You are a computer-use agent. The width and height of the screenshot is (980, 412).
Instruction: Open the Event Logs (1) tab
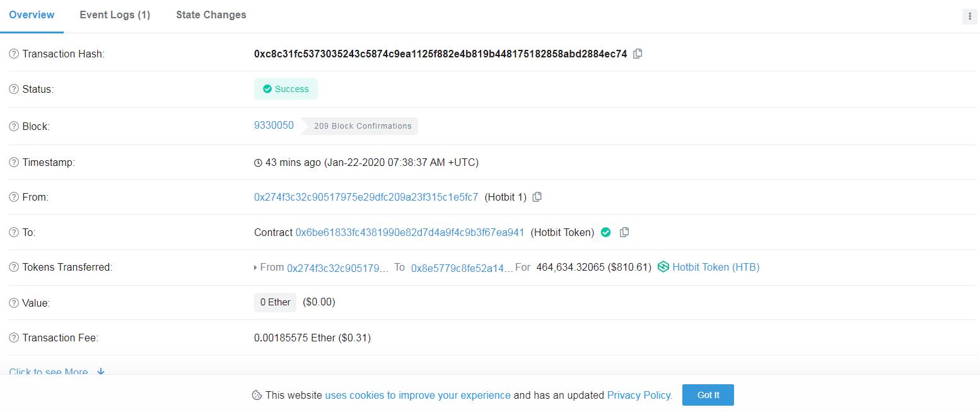pyautogui.click(x=115, y=15)
